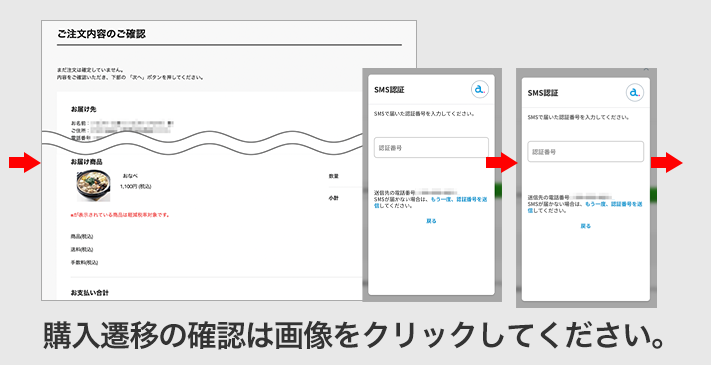Select the お届け先 section heading
This screenshot has height=365, width=711.
(83, 109)
